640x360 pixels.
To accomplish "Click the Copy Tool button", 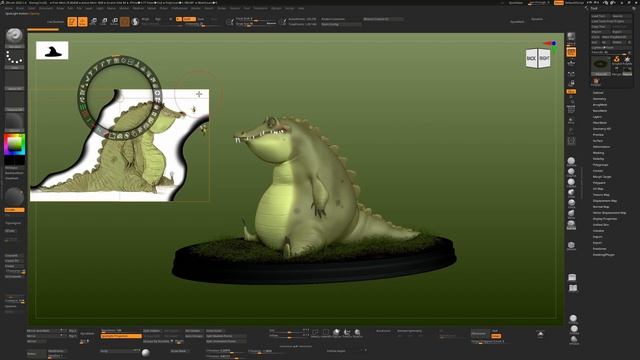I will click(600, 27).
